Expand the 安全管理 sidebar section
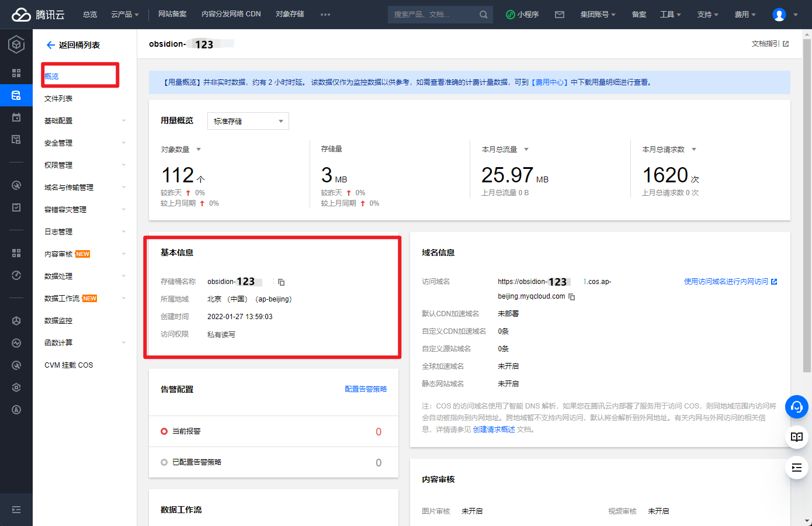 tap(85, 143)
